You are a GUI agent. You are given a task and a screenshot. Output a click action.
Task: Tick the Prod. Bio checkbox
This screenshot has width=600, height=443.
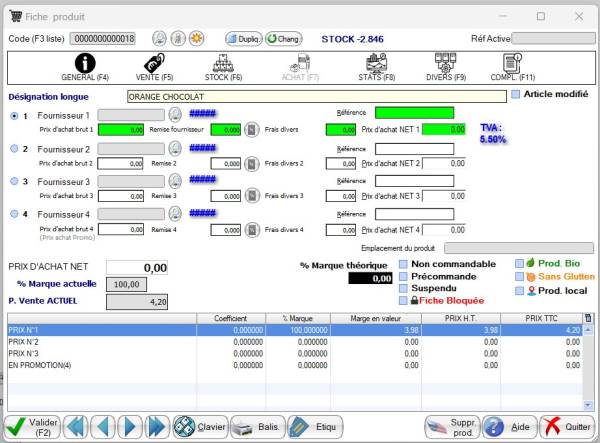[518, 264]
